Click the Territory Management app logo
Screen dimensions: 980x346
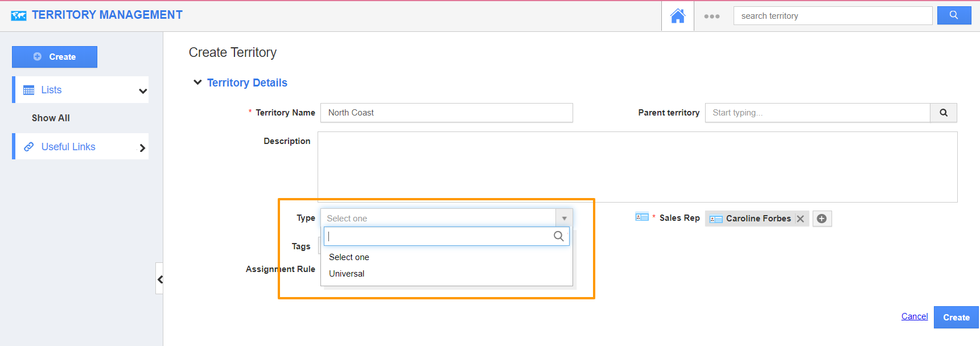click(18, 15)
